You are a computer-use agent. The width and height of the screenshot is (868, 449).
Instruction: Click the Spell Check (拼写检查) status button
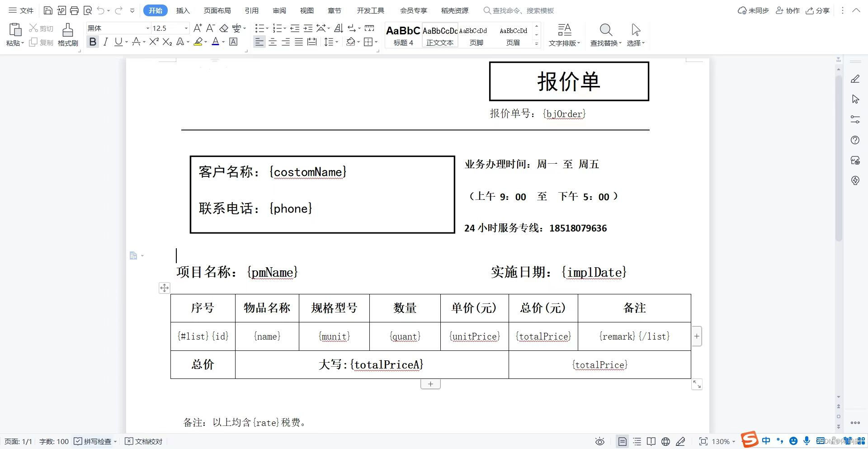click(x=95, y=441)
